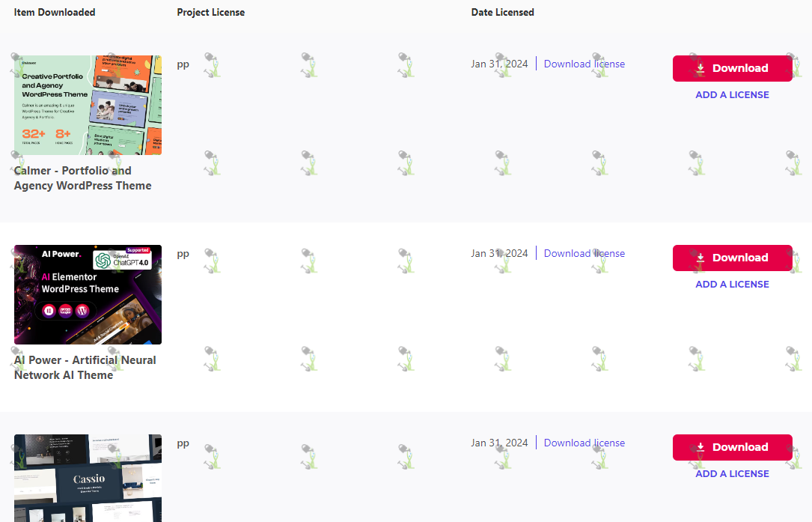Download the Calmer WordPress theme
The height and width of the screenshot is (522, 812).
click(x=732, y=68)
